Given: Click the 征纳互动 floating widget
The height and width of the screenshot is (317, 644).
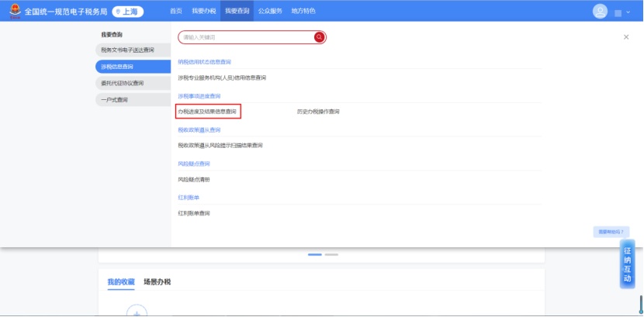Looking at the screenshot, I should point(627,265).
